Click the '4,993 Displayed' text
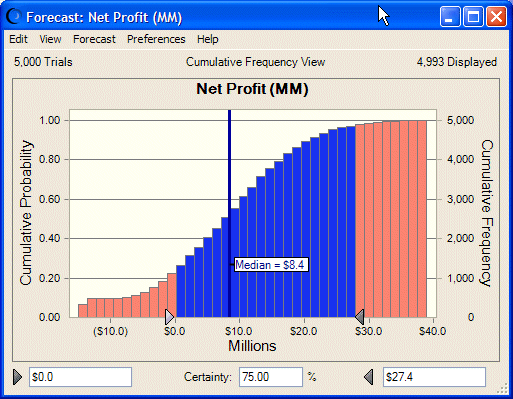513x399 pixels. click(457, 62)
